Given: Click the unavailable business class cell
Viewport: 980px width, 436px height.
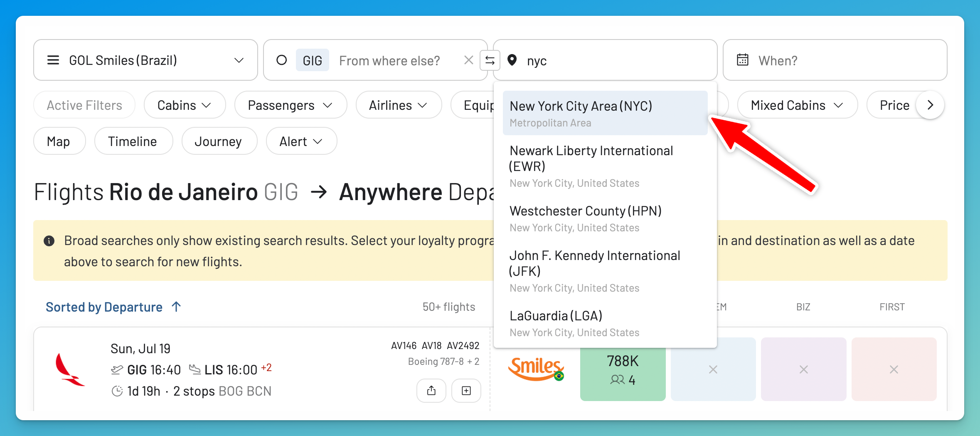Looking at the screenshot, I should click(x=803, y=369).
